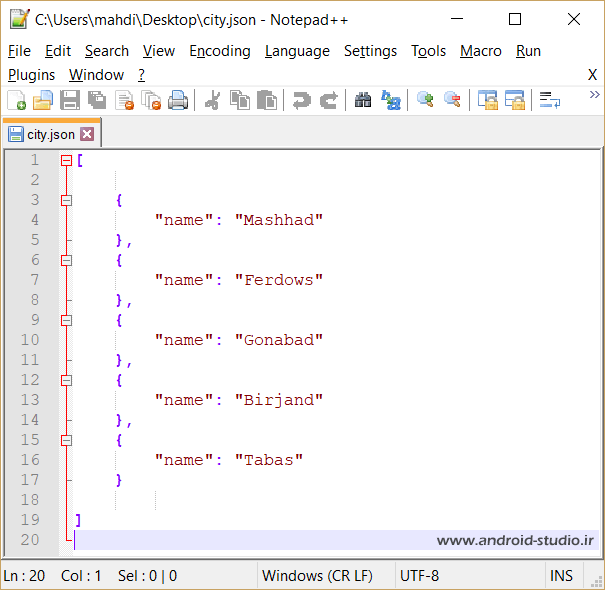Collapse the fold marker on line 3
The width and height of the screenshot is (605, 590).
[x=66, y=200]
